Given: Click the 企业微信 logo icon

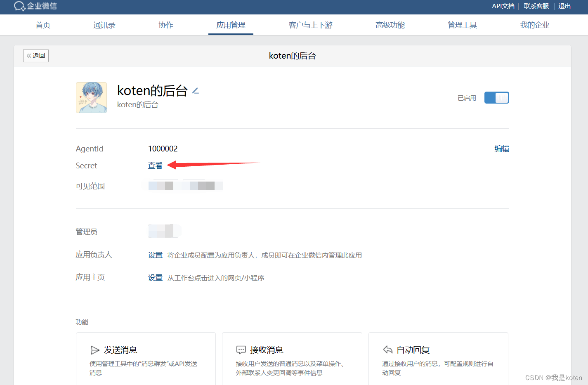Looking at the screenshot, I should click(x=19, y=6).
